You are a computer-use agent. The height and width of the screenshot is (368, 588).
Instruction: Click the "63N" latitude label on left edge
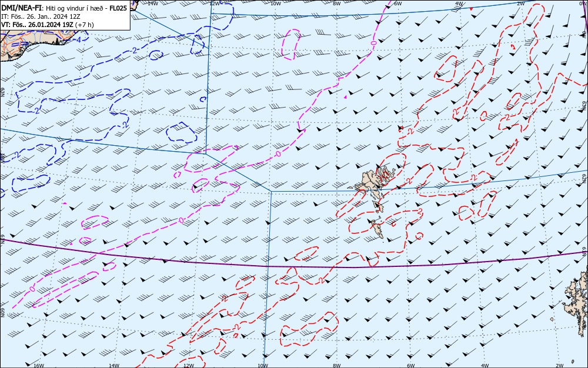(x=2, y=92)
